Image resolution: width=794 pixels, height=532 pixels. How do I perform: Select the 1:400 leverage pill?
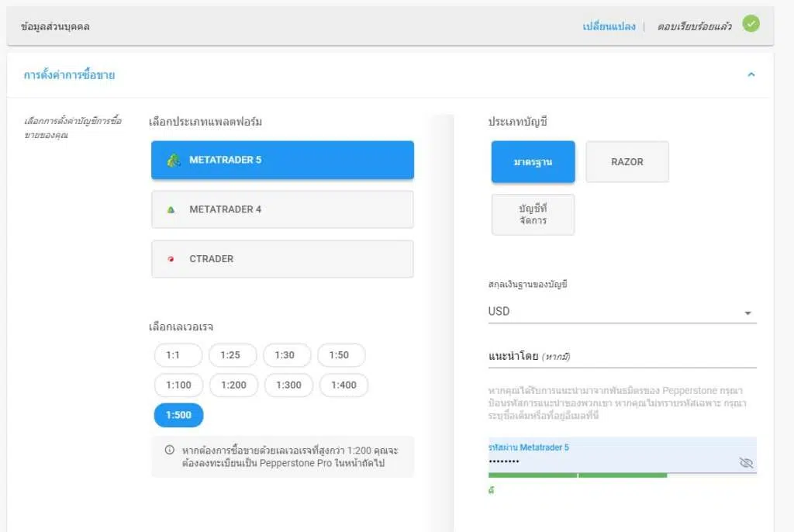343,385
